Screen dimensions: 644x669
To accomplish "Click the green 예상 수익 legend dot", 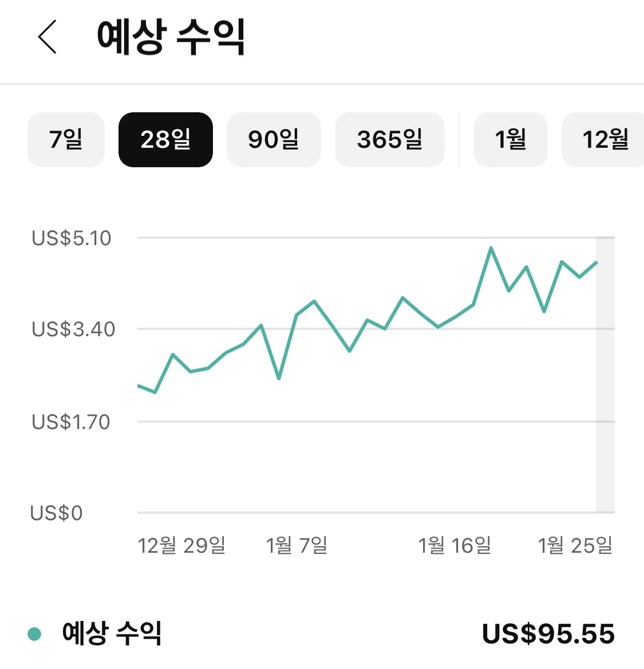I will click(x=34, y=633).
